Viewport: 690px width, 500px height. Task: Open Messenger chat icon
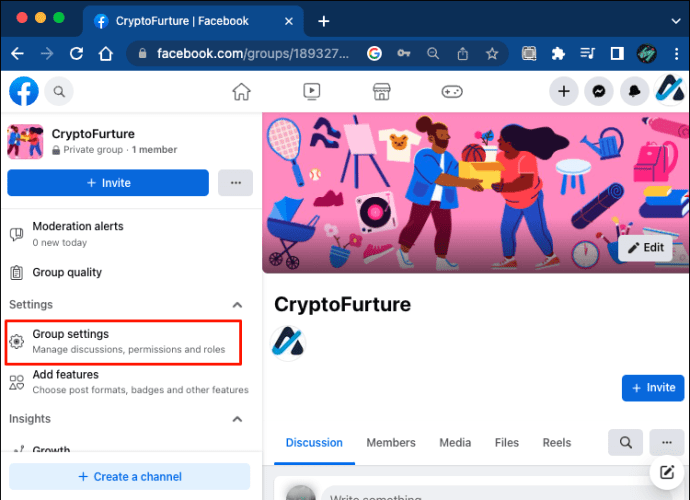click(599, 91)
